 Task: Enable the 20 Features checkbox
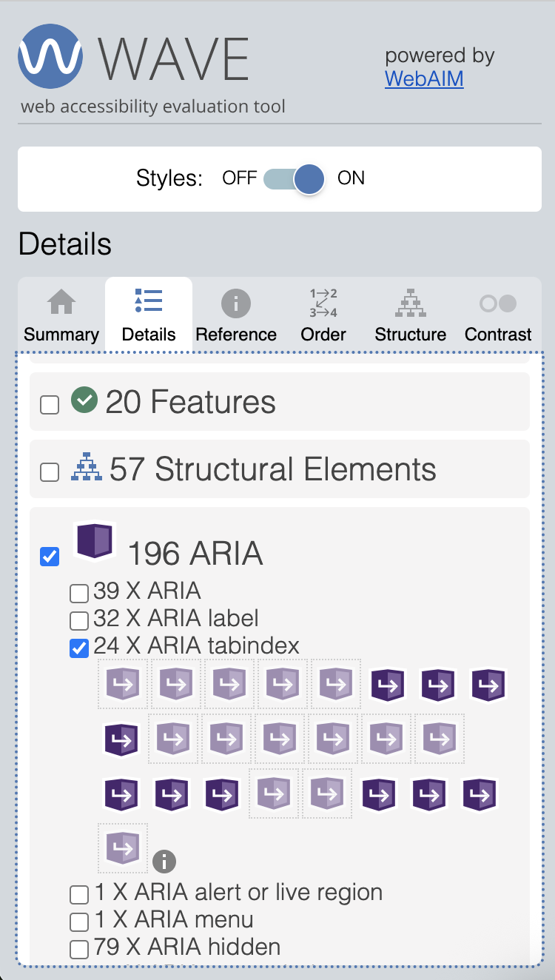point(50,405)
